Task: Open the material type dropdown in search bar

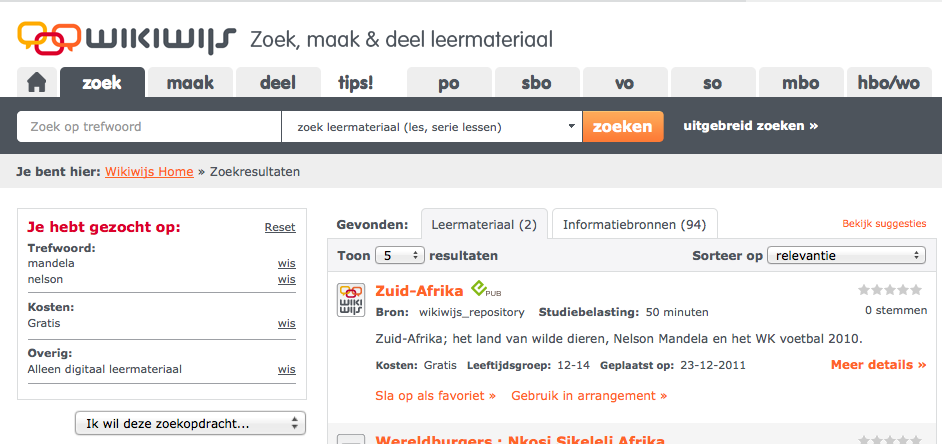Action: pos(431,127)
